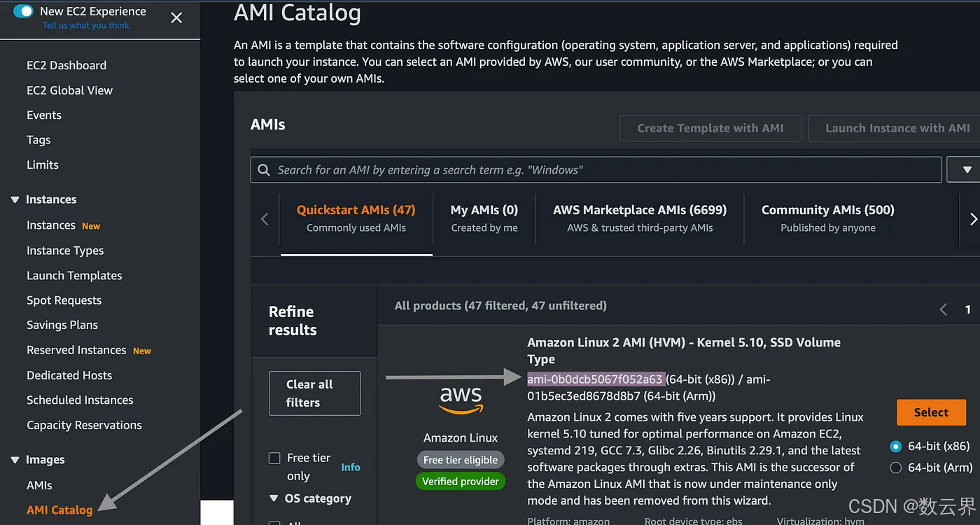Click Verified provider badge
The height and width of the screenshot is (525, 980).
461,481
